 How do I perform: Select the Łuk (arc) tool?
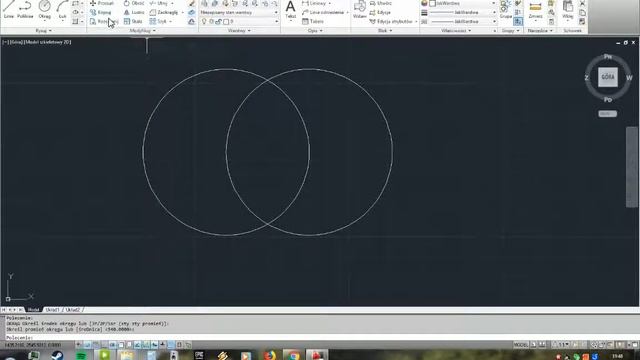click(x=62, y=10)
